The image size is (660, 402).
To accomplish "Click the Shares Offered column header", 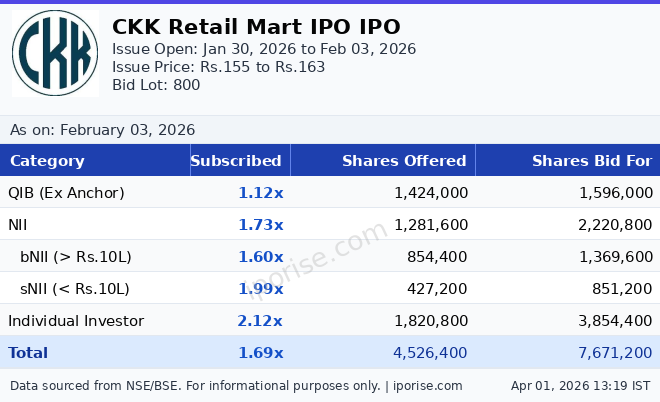I will [x=404, y=161].
